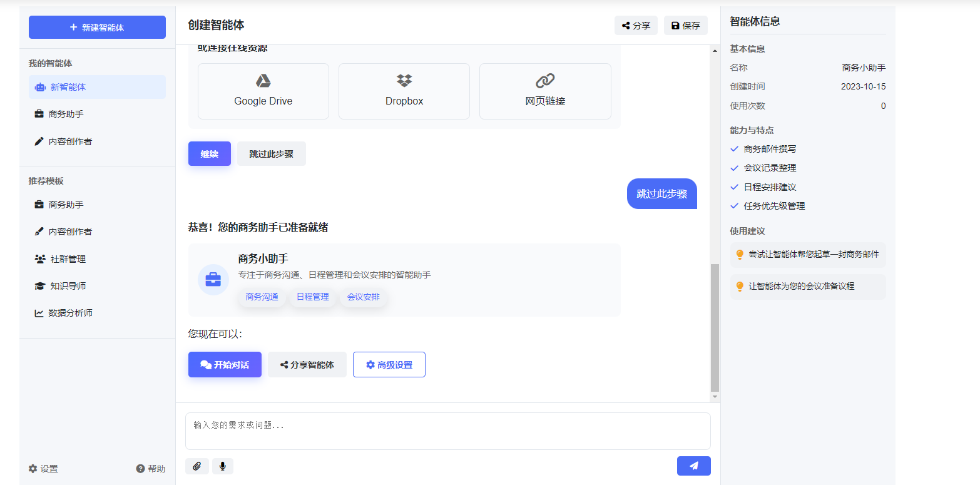Send message via the paper plane icon
980x485 pixels.
pyautogui.click(x=693, y=466)
